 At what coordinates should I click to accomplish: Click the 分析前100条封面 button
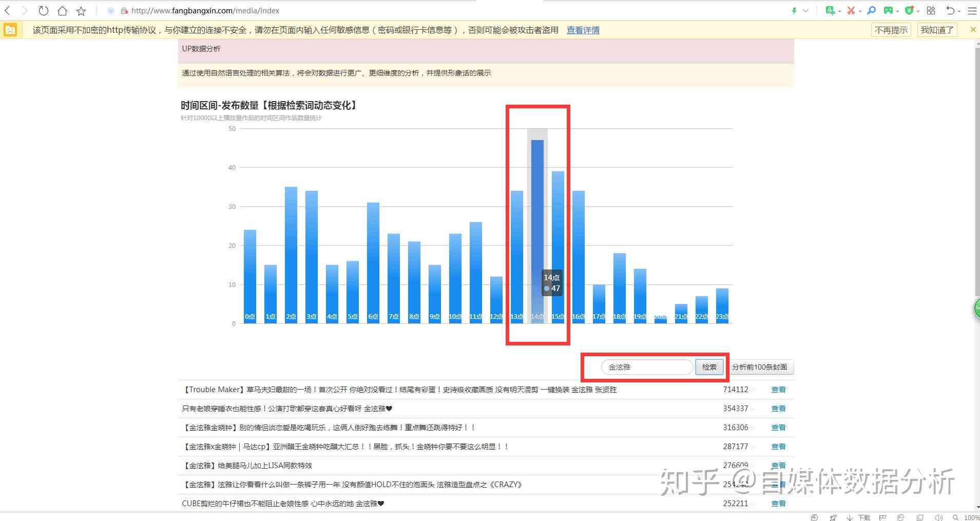pos(759,367)
